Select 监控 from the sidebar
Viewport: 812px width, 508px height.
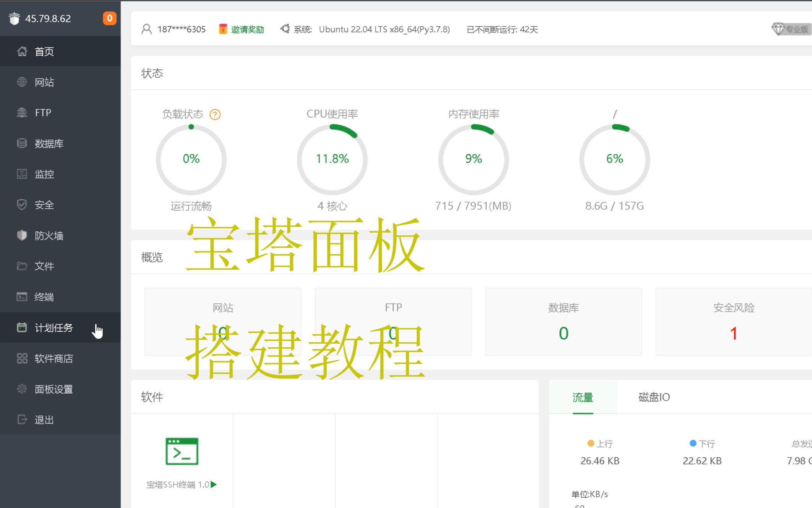(60, 174)
